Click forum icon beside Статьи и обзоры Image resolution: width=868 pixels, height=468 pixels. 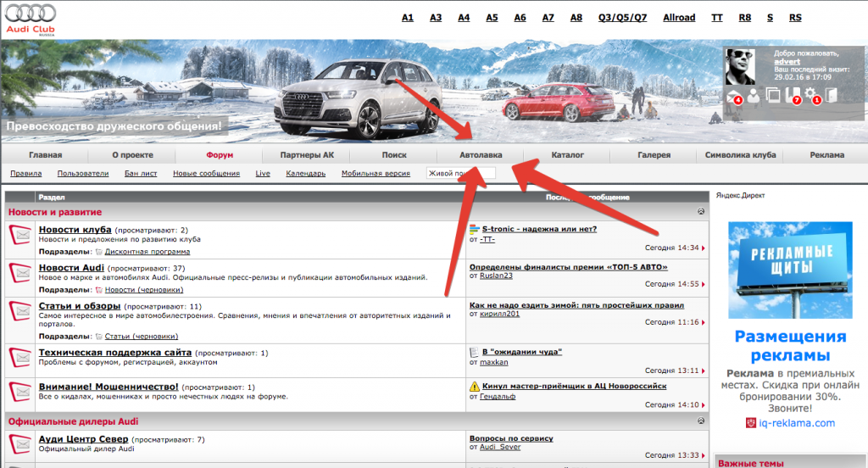click(x=20, y=311)
